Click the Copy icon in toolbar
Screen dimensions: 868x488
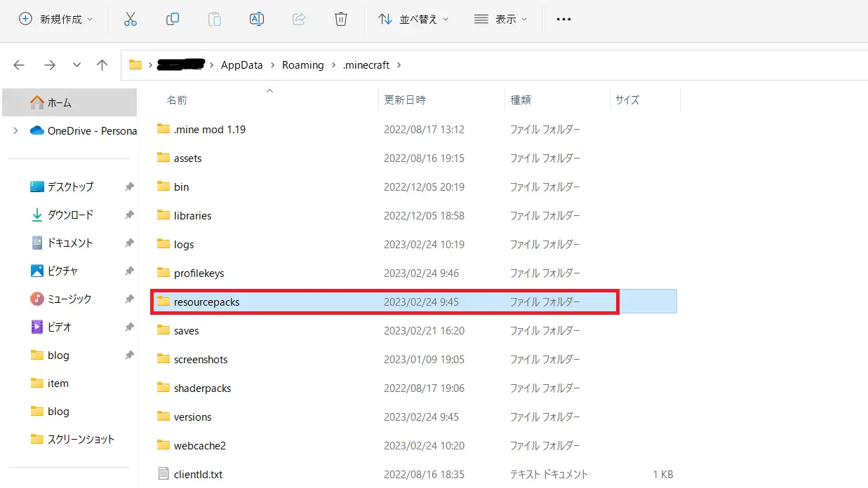(x=172, y=20)
